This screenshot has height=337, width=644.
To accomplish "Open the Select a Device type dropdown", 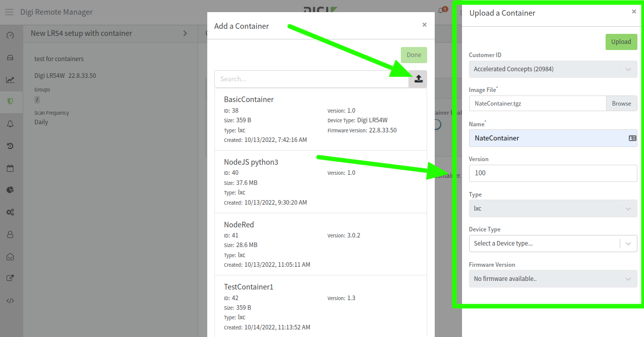I will 553,244.
